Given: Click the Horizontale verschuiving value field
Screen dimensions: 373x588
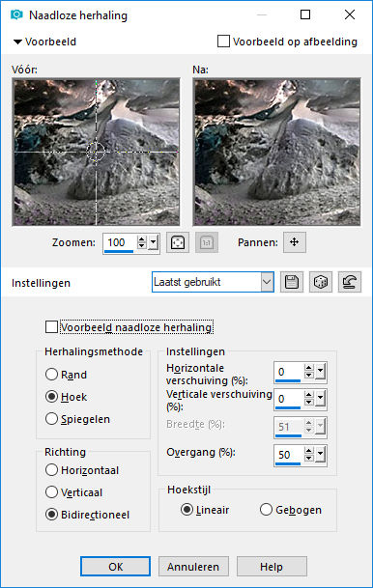Looking at the screenshot, I should [x=288, y=372].
